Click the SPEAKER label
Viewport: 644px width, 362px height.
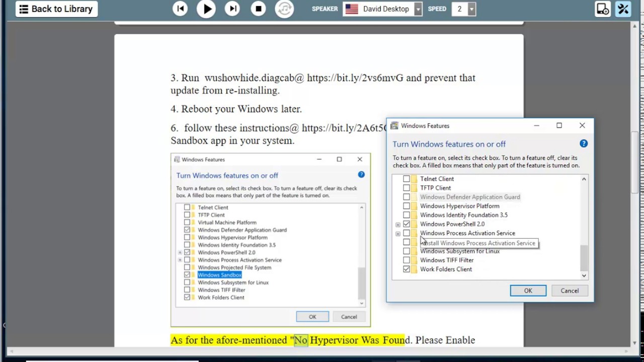click(x=325, y=9)
